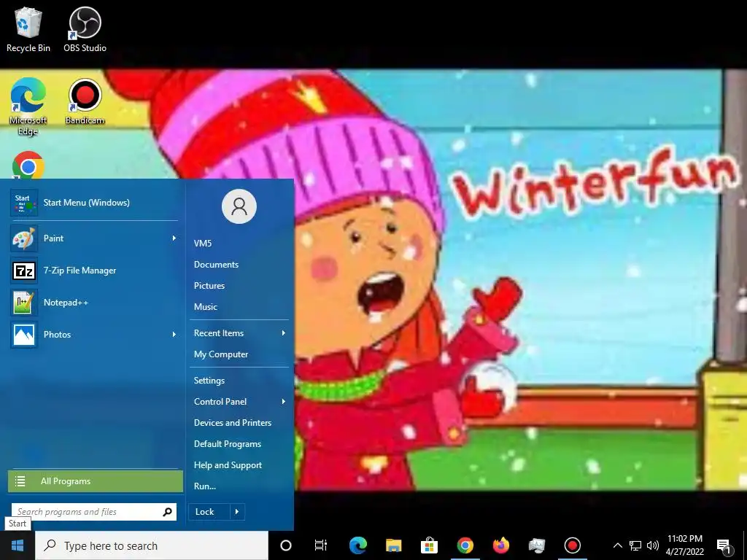Open the Control Panel entry
Viewport: 747px width, 560px height.
tap(239, 402)
